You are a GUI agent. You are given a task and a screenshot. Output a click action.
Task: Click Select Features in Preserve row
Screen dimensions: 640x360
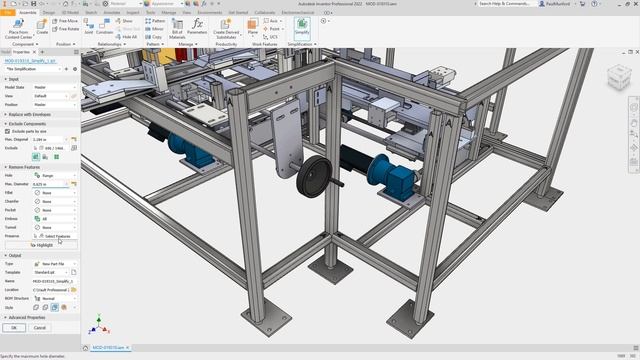click(58, 236)
